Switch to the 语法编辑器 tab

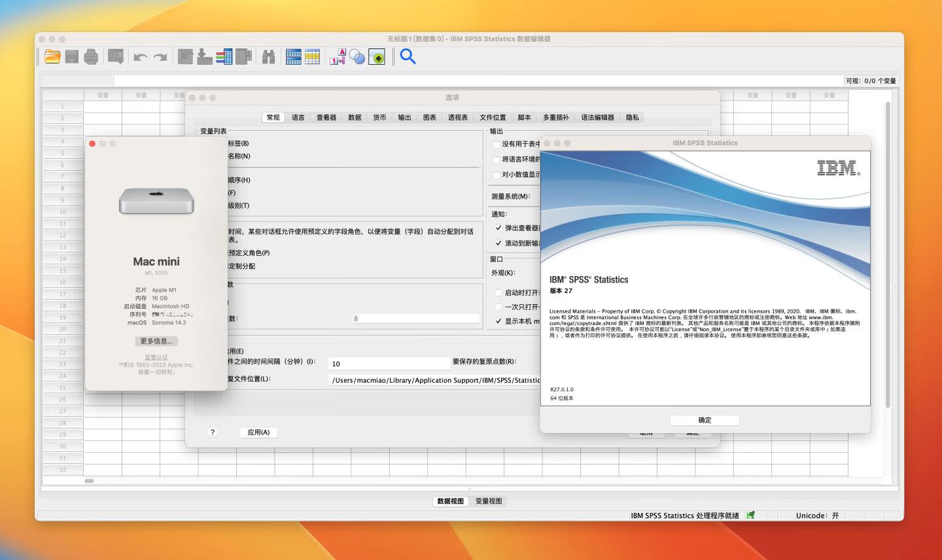coord(598,117)
